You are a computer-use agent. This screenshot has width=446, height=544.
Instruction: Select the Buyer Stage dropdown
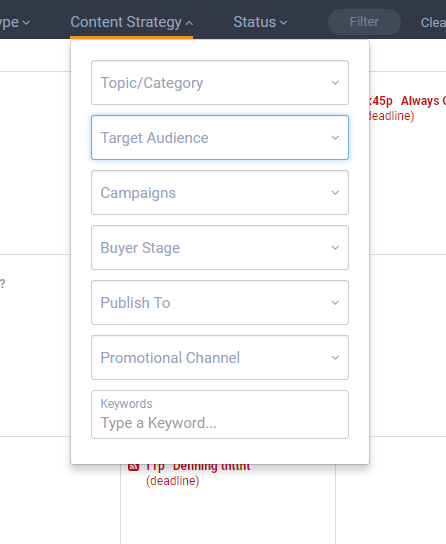click(x=220, y=247)
